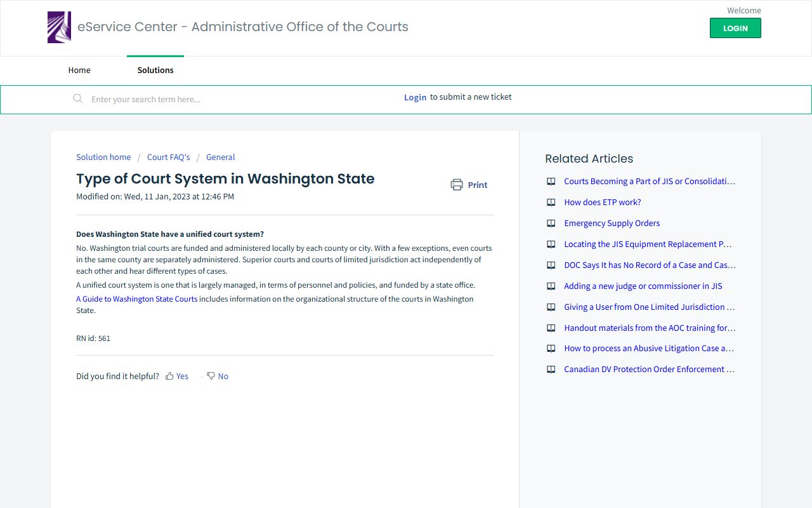
Task: Open the Solutions tab
Action: point(155,70)
